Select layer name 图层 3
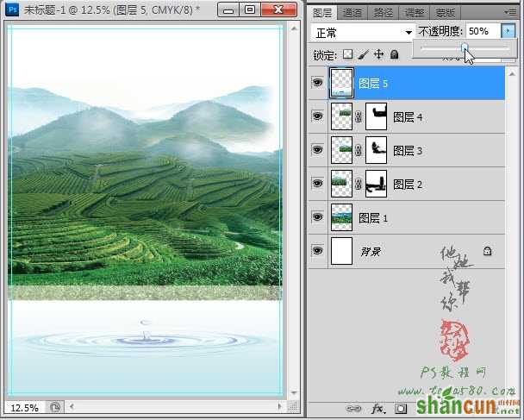Image resolution: width=524 pixels, height=420 pixels. click(408, 151)
